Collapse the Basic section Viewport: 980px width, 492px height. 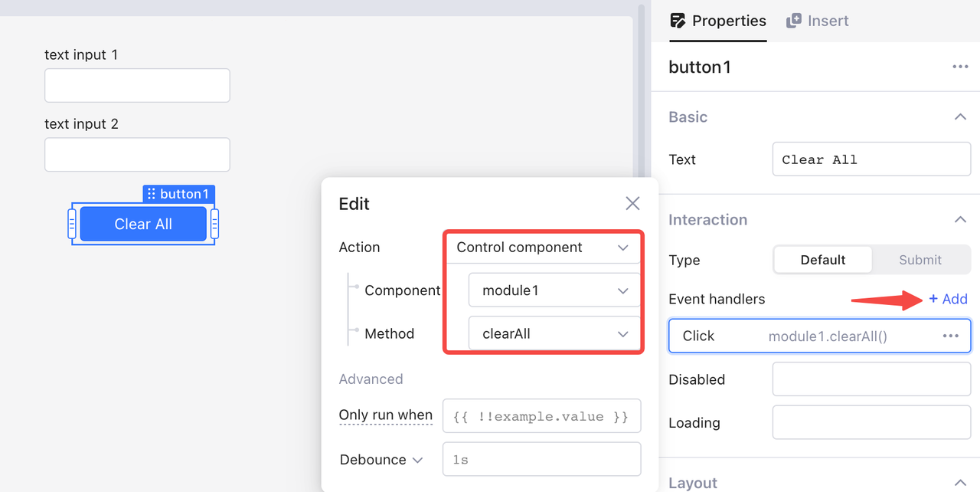tap(959, 117)
